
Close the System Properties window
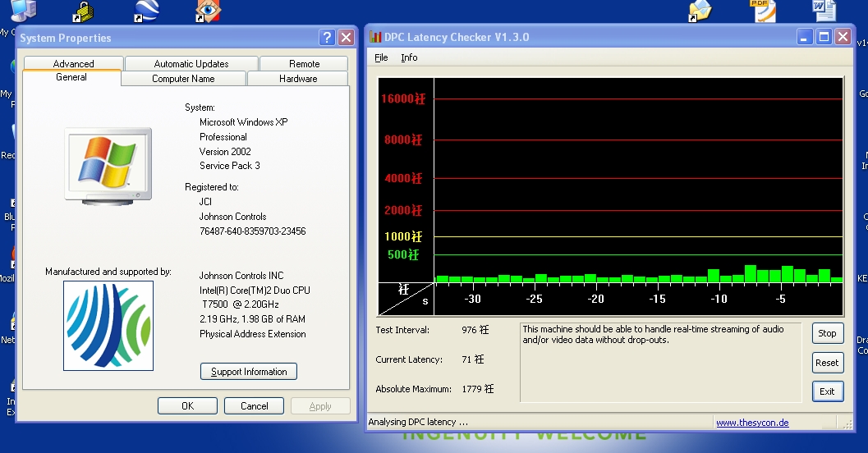(346, 38)
